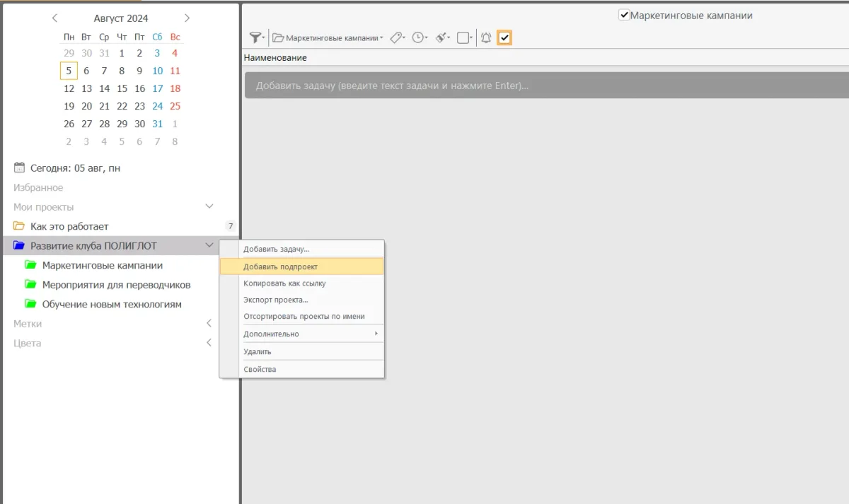The width and height of the screenshot is (849, 504).
Task: Click the paintbrush color icon in toolbar
Action: (x=441, y=38)
